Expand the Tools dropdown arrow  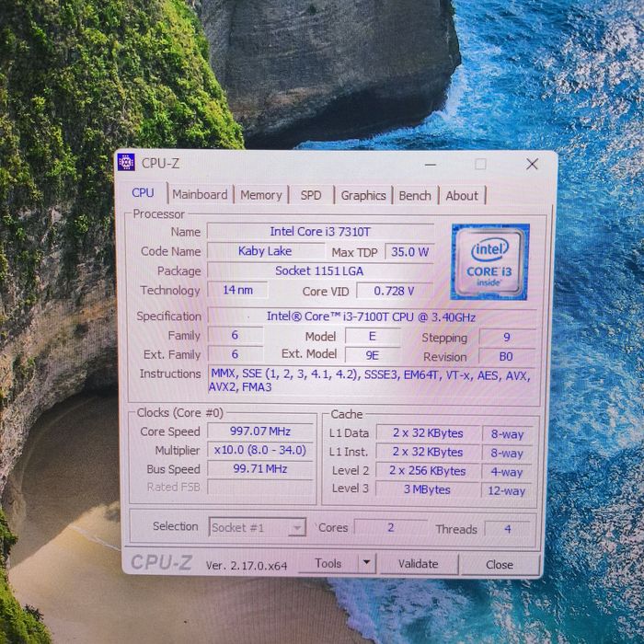pyautogui.click(x=367, y=563)
